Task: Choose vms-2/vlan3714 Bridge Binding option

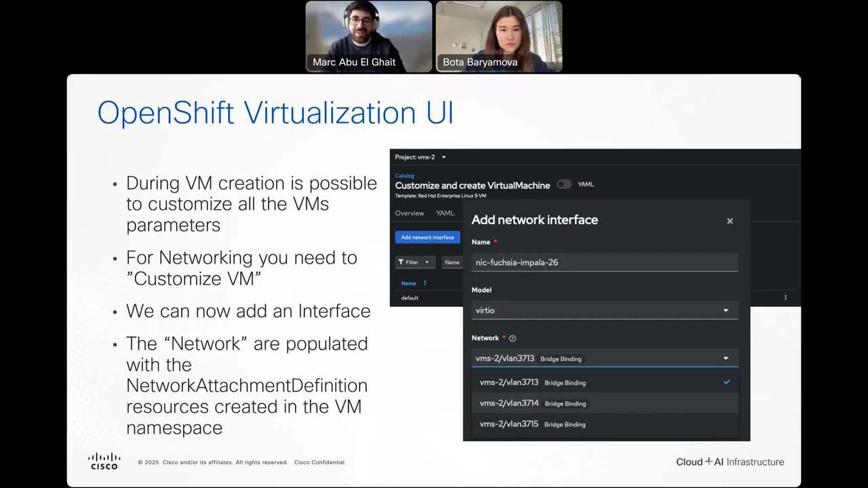Action: coord(605,403)
